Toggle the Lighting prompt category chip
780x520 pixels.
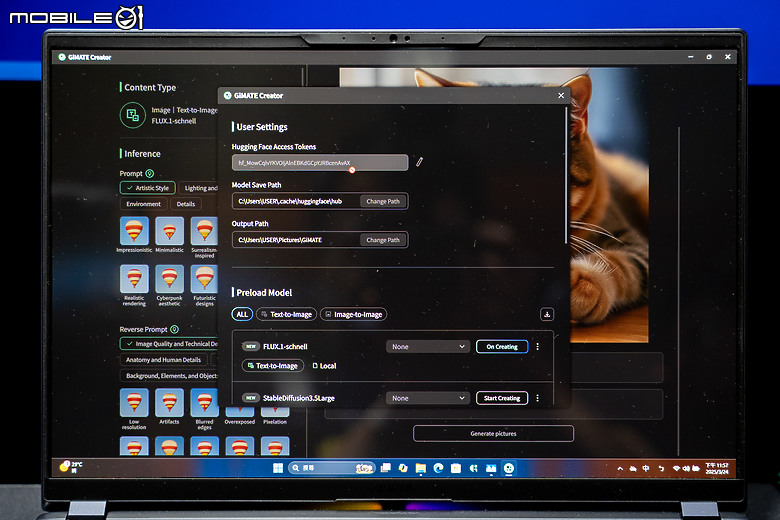click(198, 188)
